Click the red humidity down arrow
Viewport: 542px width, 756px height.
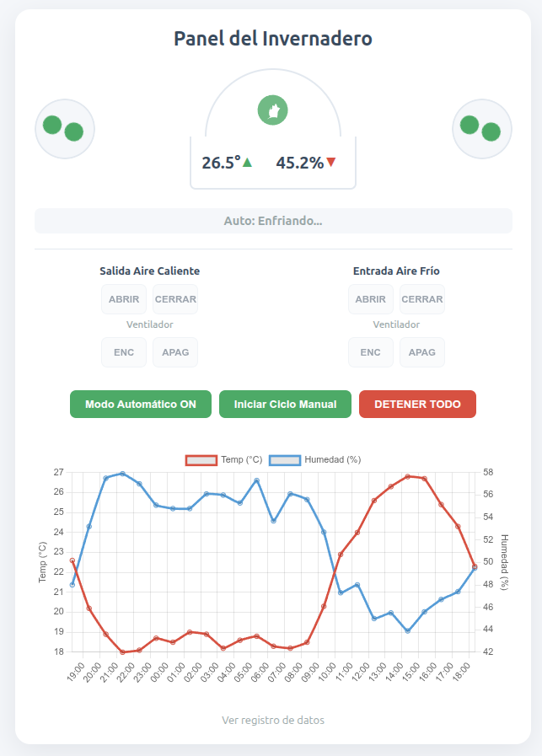(331, 163)
